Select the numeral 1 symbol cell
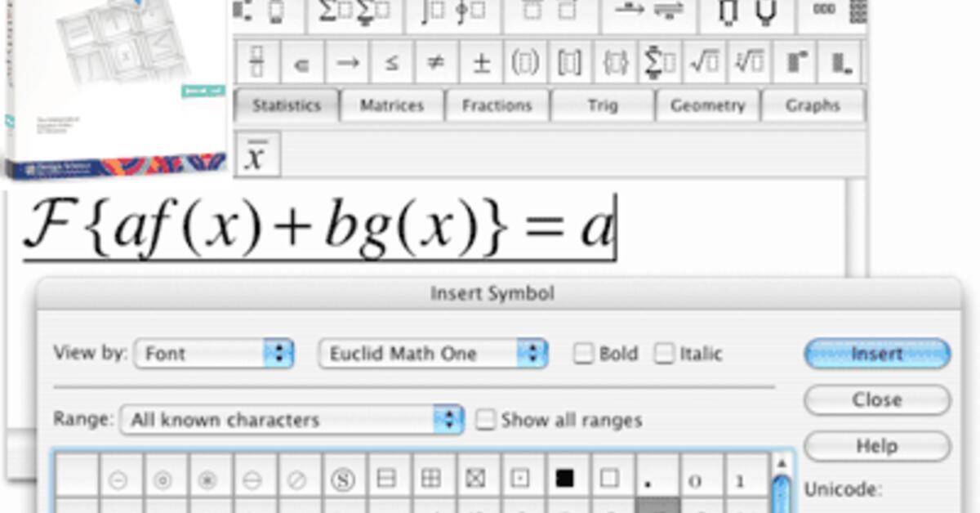 tap(741, 480)
